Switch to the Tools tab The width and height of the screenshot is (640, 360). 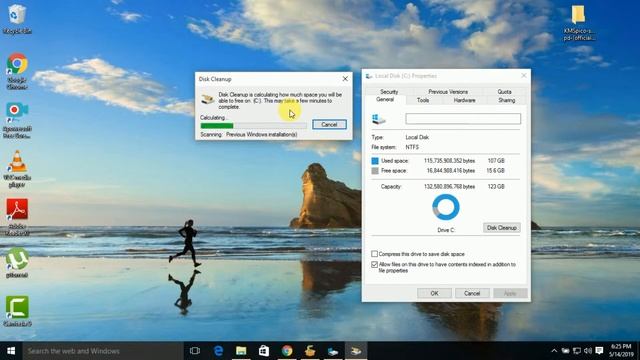pos(423,100)
